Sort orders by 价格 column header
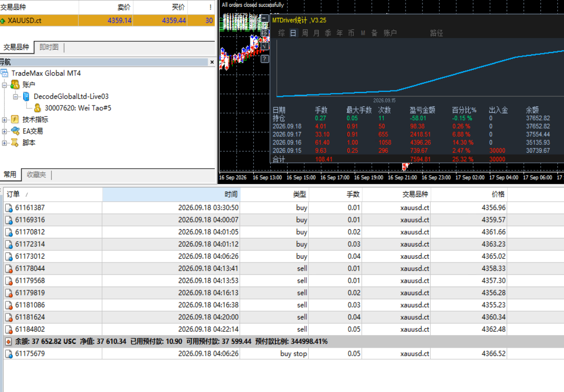 469,194
